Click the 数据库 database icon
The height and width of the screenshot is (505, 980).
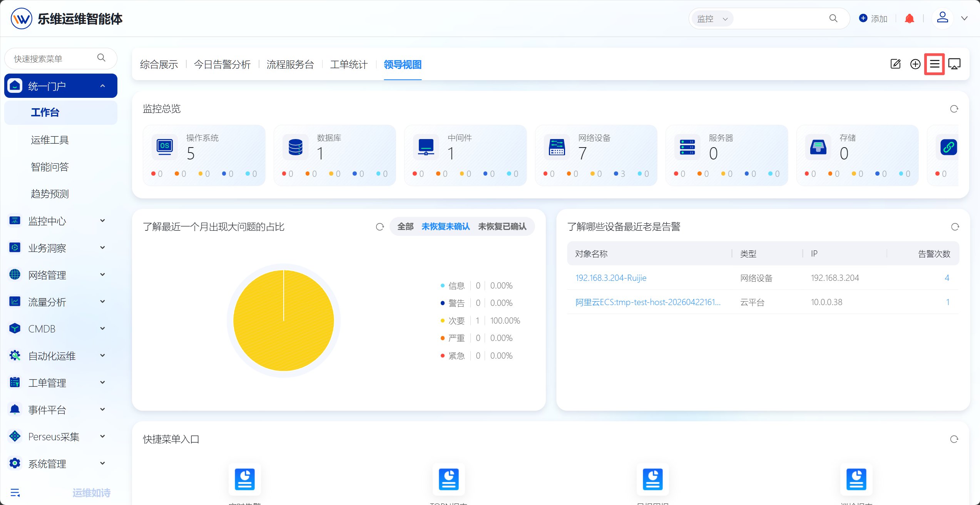pyautogui.click(x=295, y=147)
